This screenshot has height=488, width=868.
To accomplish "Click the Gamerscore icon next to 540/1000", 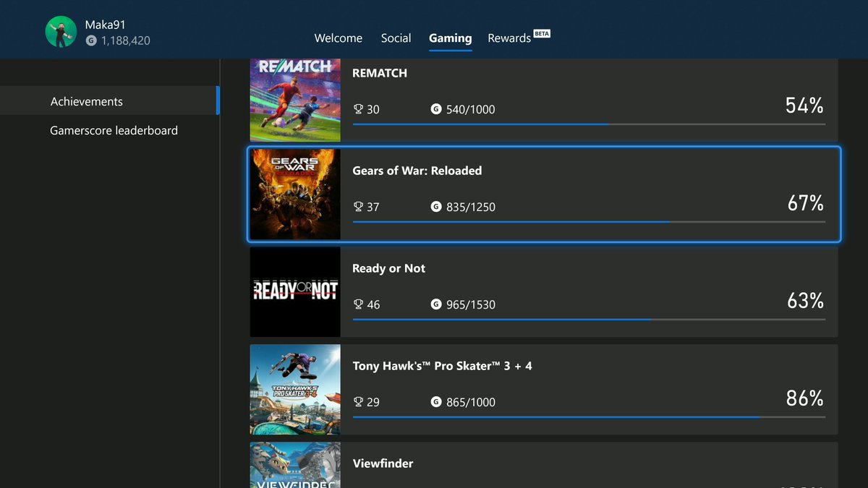I will click(x=435, y=109).
